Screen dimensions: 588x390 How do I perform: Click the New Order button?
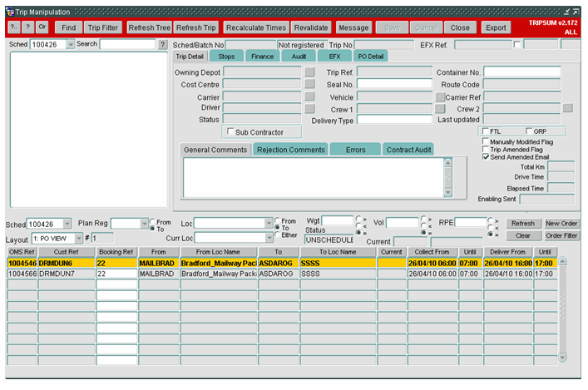pyautogui.click(x=561, y=223)
